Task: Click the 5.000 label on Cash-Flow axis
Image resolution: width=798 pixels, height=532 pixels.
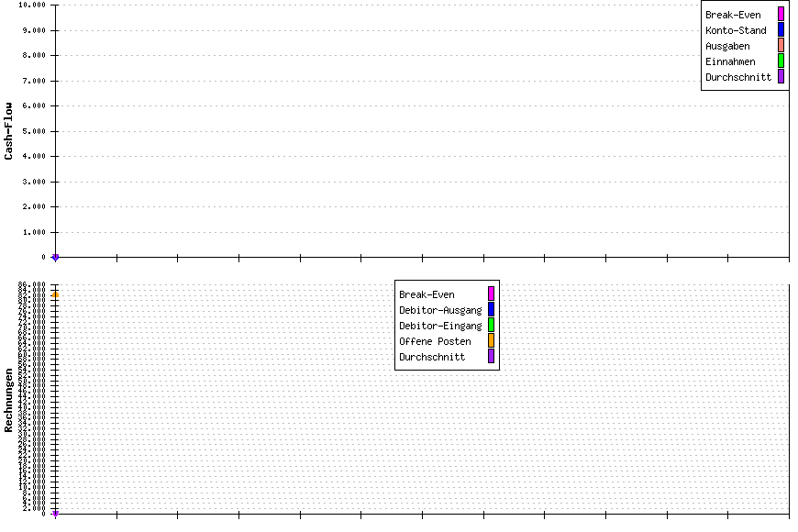Action: tap(35, 131)
